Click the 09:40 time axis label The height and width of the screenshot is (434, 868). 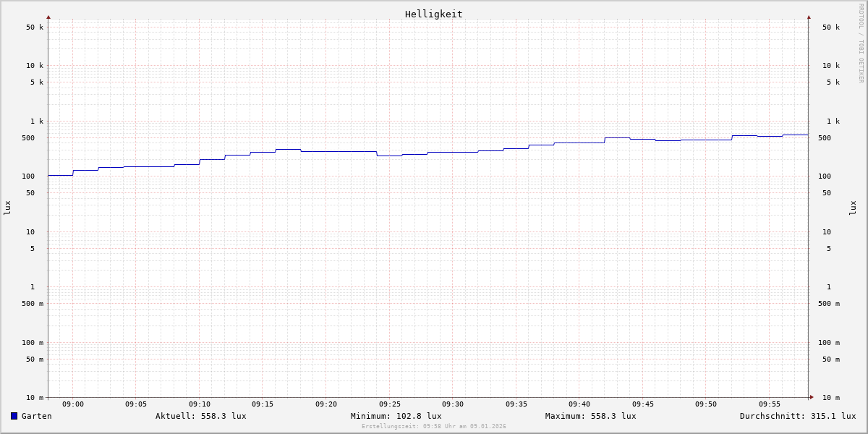(579, 404)
